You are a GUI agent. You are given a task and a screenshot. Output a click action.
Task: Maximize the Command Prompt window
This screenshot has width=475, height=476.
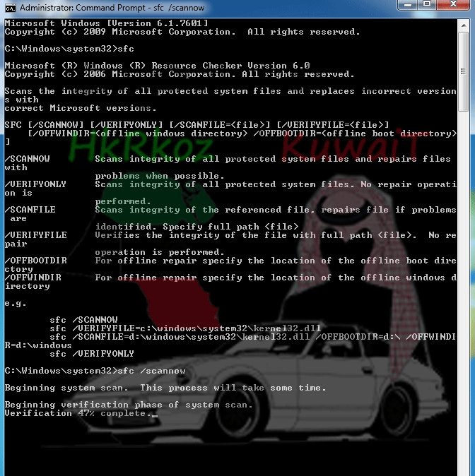427,4
